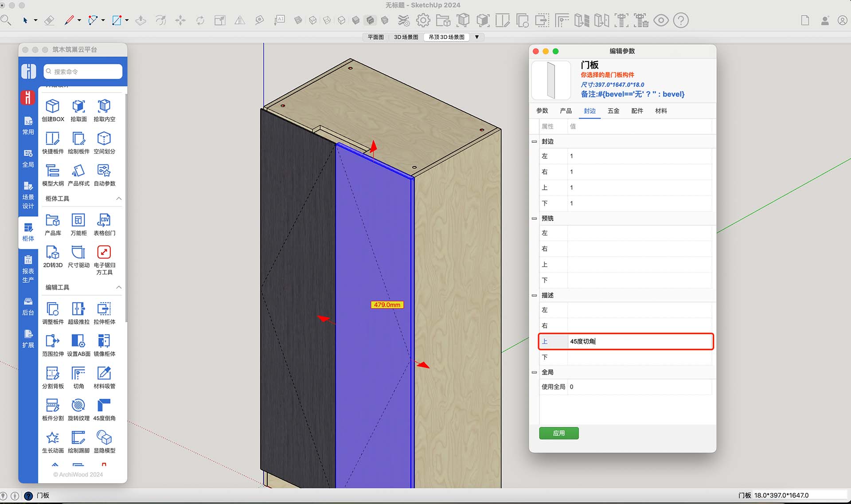Click the 设置AB面 tool

(x=78, y=341)
